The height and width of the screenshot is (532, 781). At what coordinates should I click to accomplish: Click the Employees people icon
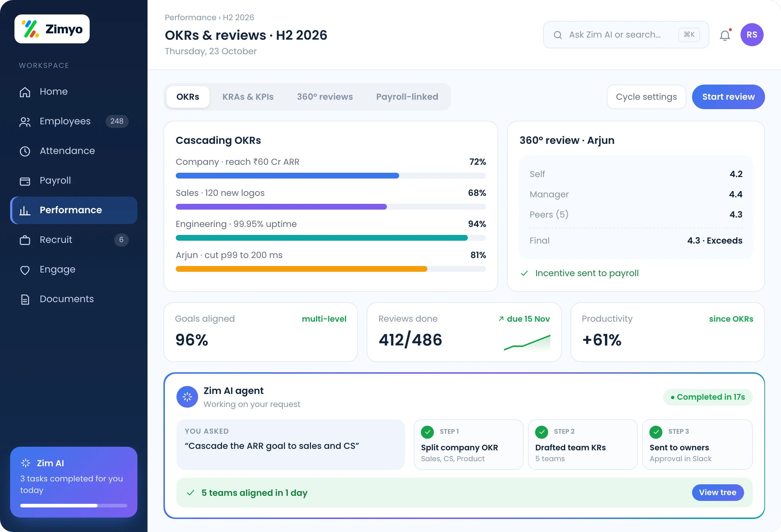tap(25, 122)
